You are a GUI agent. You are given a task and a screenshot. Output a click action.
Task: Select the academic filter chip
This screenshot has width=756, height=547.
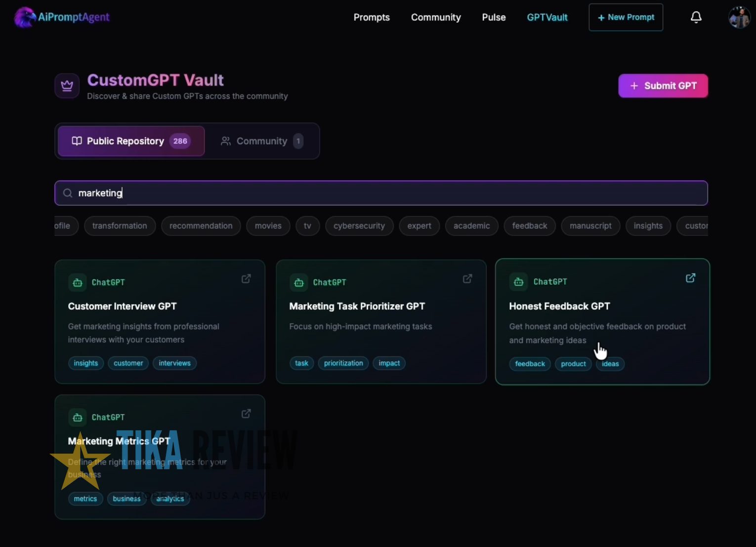pyautogui.click(x=471, y=226)
